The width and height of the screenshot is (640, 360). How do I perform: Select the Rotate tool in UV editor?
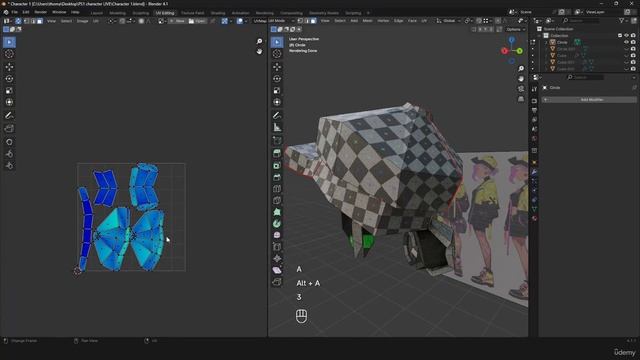coord(9,78)
